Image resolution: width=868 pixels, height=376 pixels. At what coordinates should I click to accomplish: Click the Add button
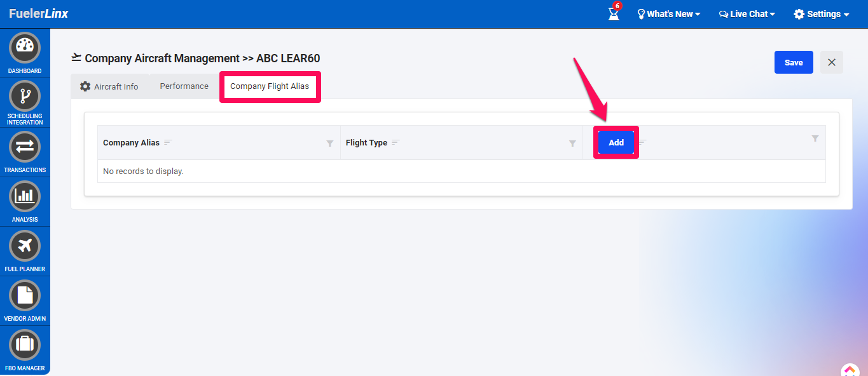(x=616, y=142)
